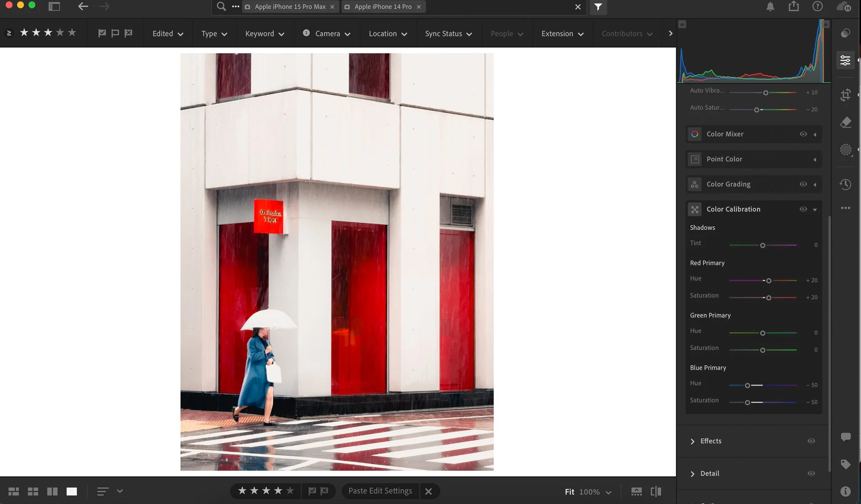The width and height of the screenshot is (861, 504).
Task: Click Paste Edit Settings button
Action: click(380, 491)
